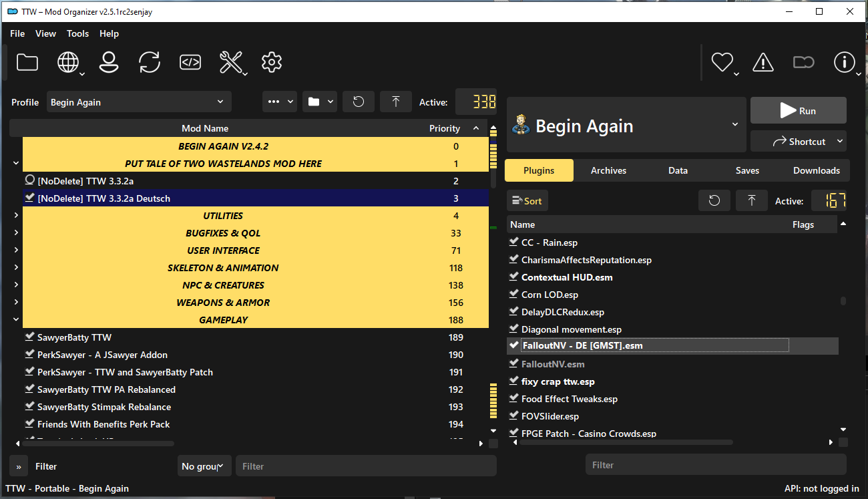868x499 pixels.
Task: Switch to the Archives tab
Action: (x=608, y=170)
